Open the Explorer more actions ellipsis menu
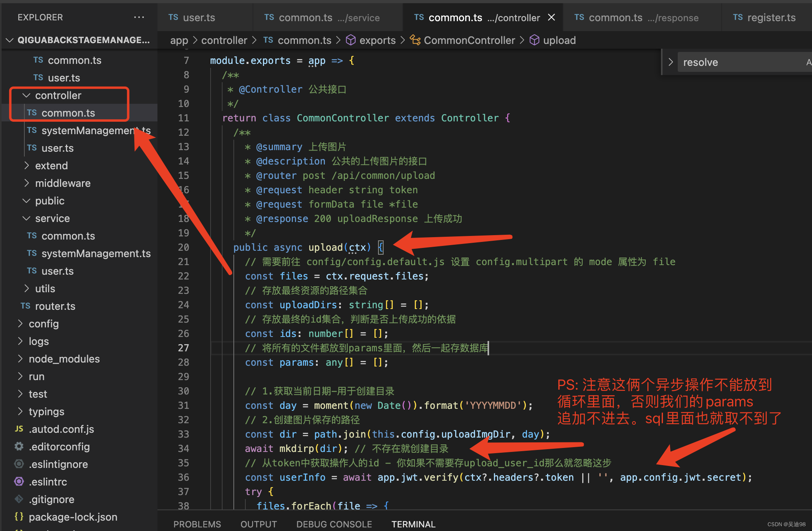Image resolution: width=812 pixels, height=531 pixels. pyautogui.click(x=139, y=17)
